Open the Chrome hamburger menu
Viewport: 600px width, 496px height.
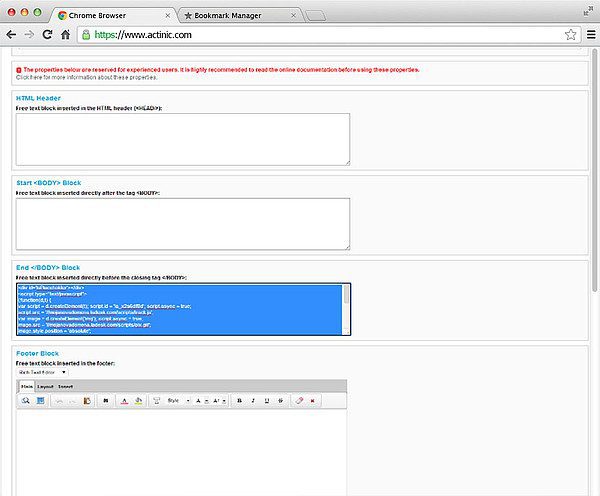[591, 34]
